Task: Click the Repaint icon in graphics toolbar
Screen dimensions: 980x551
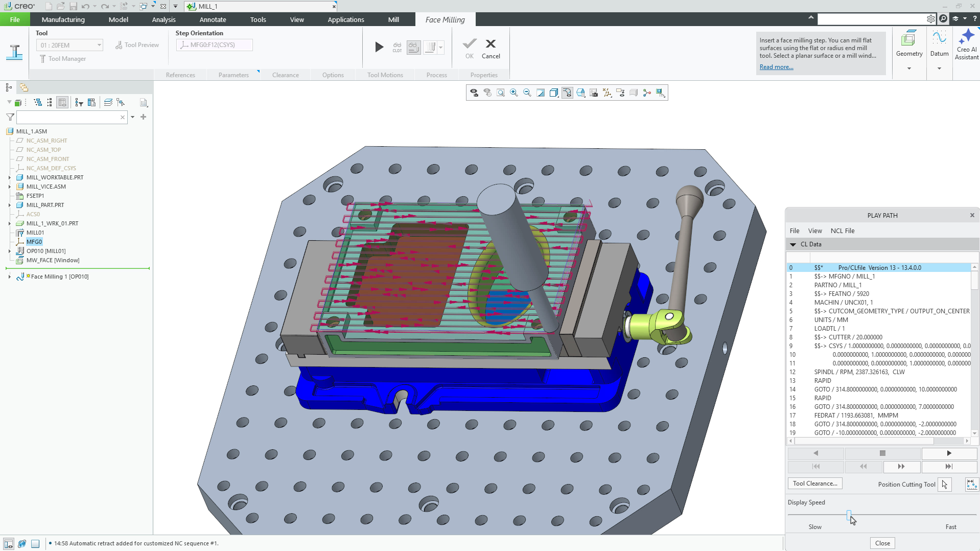Action: click(541, 93)
